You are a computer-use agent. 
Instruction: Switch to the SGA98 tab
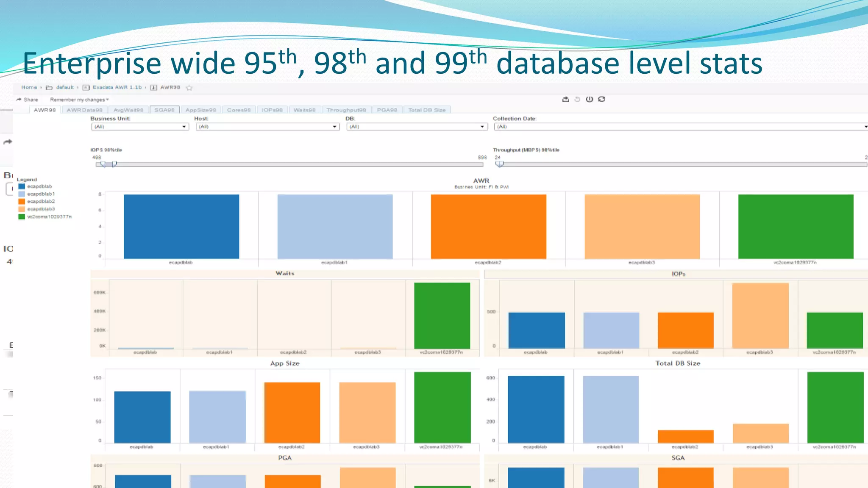coord(164,110)
